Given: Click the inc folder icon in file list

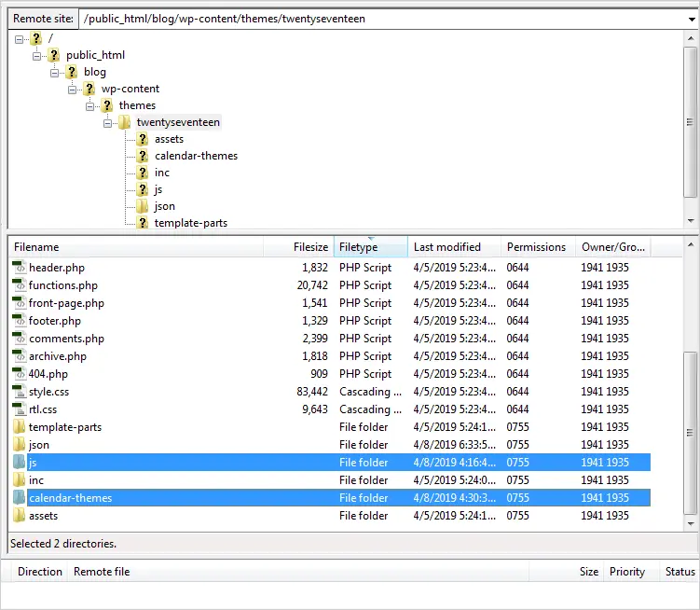Looking at the screenshot, I should 20,480.
